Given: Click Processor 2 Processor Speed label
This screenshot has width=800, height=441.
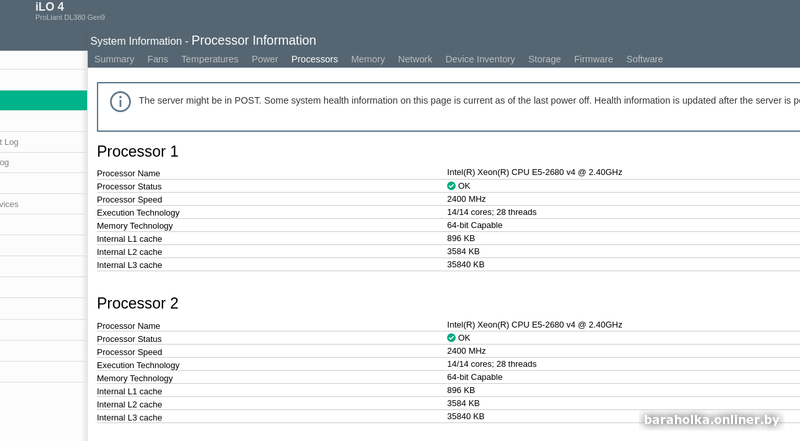Looking at the screenshot, I should 130,352.
